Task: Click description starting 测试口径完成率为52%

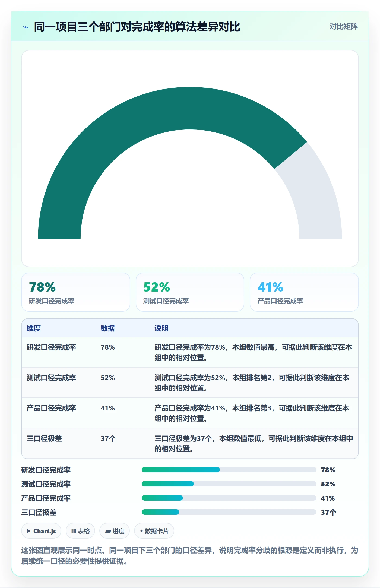Action: pyautogui.click(x=252, y=383)
